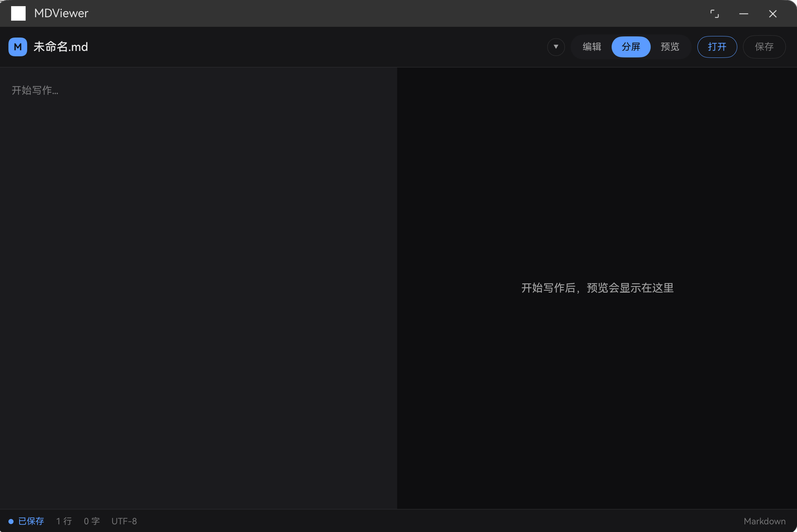797x532 pixels.
Task: Click the 未命名.md file name
Action: [x=61, y=47]
